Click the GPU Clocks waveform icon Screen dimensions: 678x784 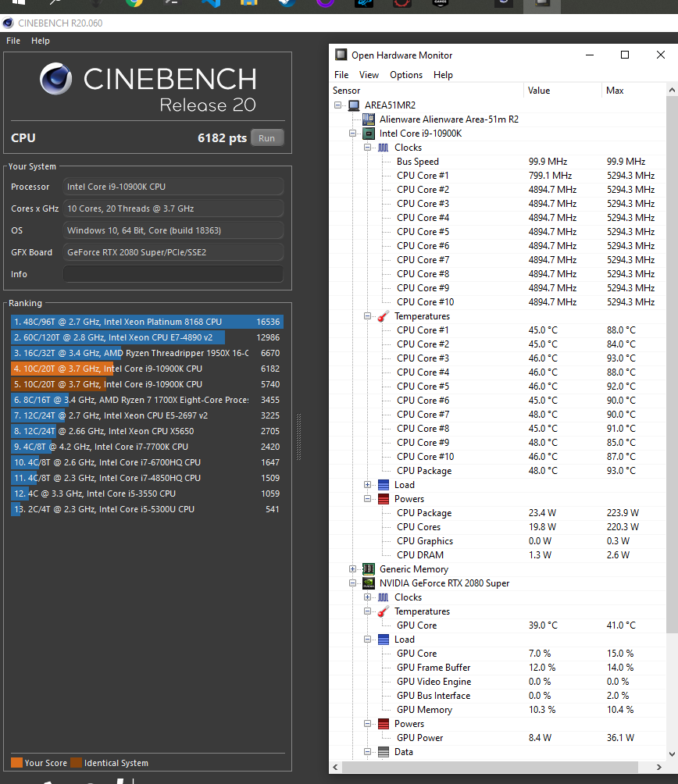pos(384,597)
